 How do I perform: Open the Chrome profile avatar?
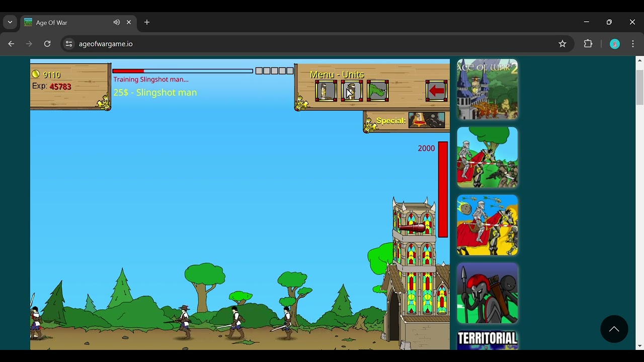pos(615,44)
